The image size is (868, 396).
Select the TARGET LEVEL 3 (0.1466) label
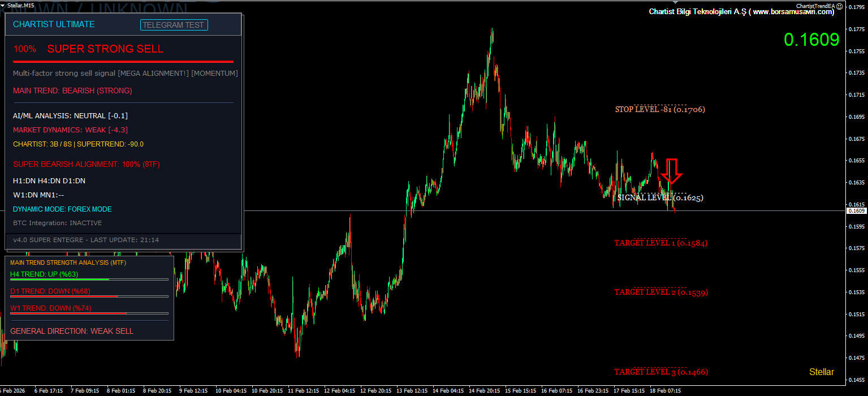661,372
